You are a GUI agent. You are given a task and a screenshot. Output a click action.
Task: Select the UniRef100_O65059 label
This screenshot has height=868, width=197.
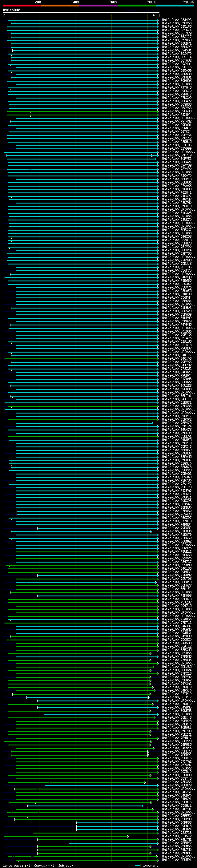[x=177, y=71]
